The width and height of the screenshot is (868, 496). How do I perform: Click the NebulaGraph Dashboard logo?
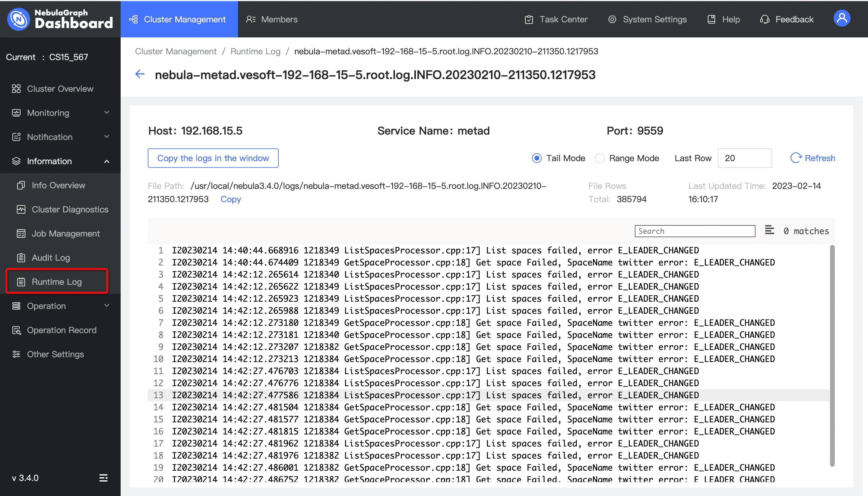click(60, 19)
